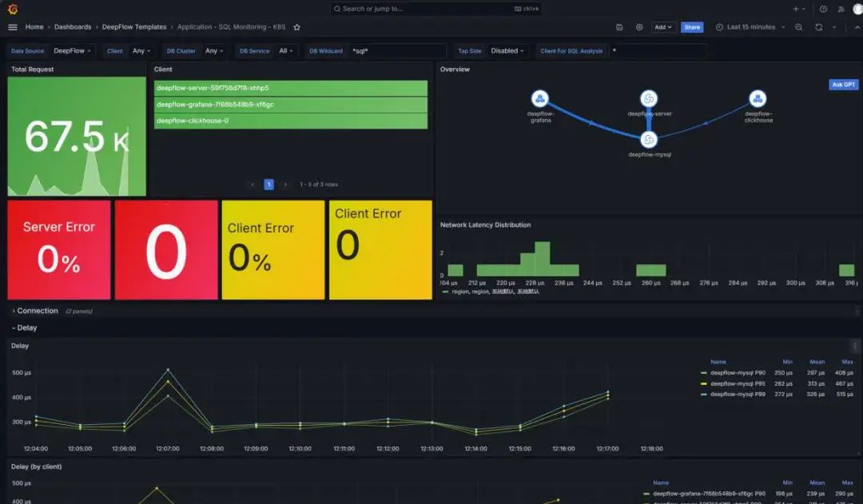The height and width of the screenshot is (504, 863).
Task: Open dashboard settings gear icon
Action: click(x=639, y=27)
